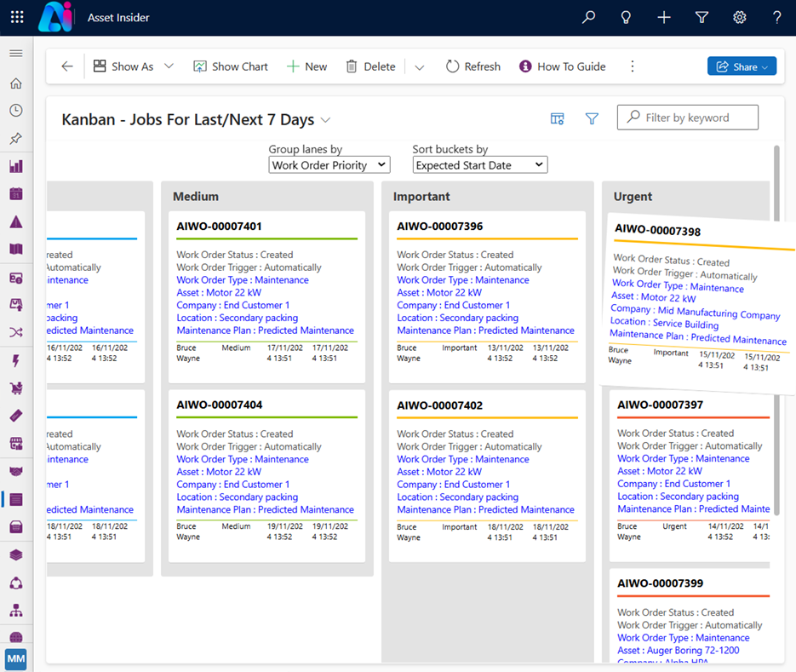Open the settings gear
Viewport: 796px width, 672px height.
coord(739,17)
